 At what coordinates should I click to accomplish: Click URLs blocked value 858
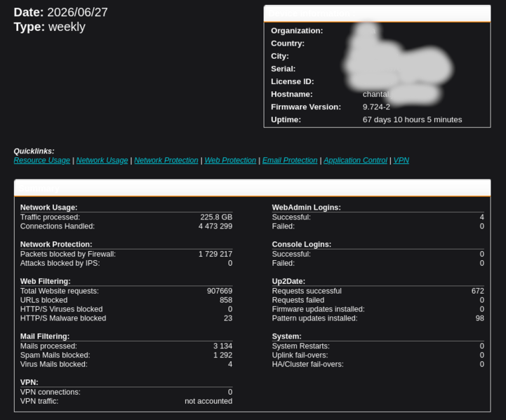226,300
